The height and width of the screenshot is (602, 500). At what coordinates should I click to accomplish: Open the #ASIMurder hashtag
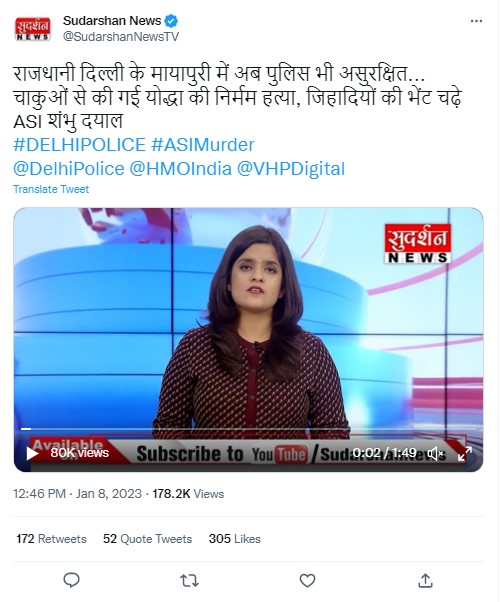pos(203,145)
